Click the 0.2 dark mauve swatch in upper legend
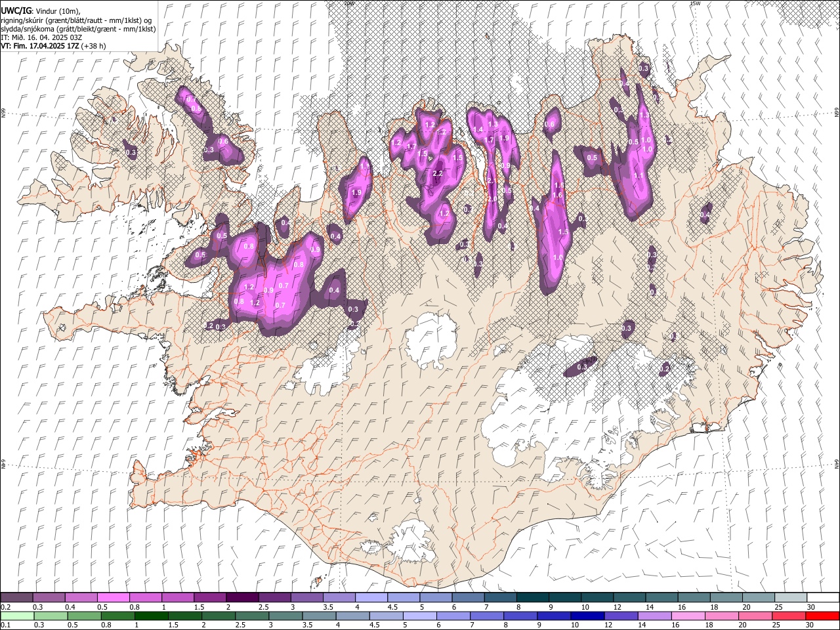 click(x=16, y=598)
